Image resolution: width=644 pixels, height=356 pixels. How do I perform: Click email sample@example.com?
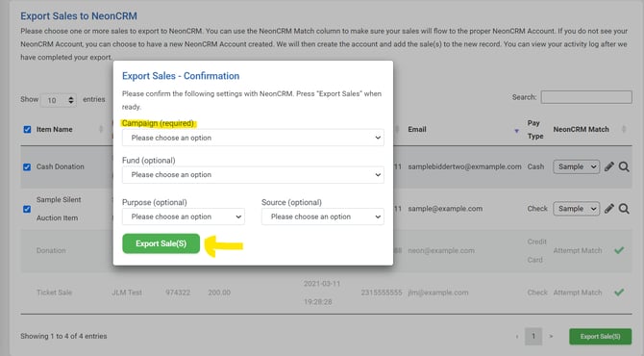point(445,209)
